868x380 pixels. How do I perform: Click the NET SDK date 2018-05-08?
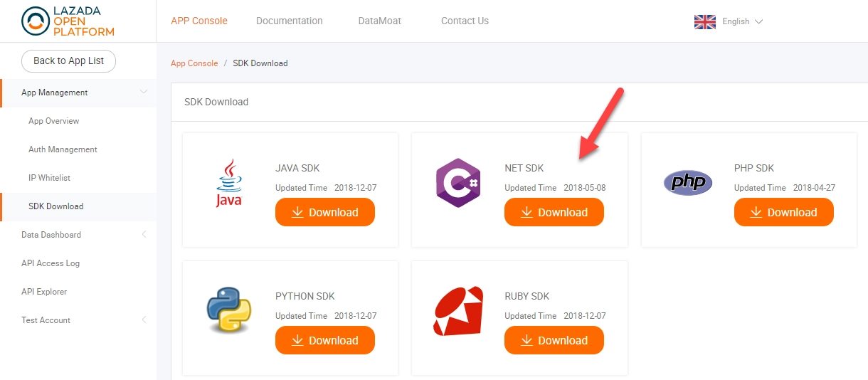tap(585, 188)
